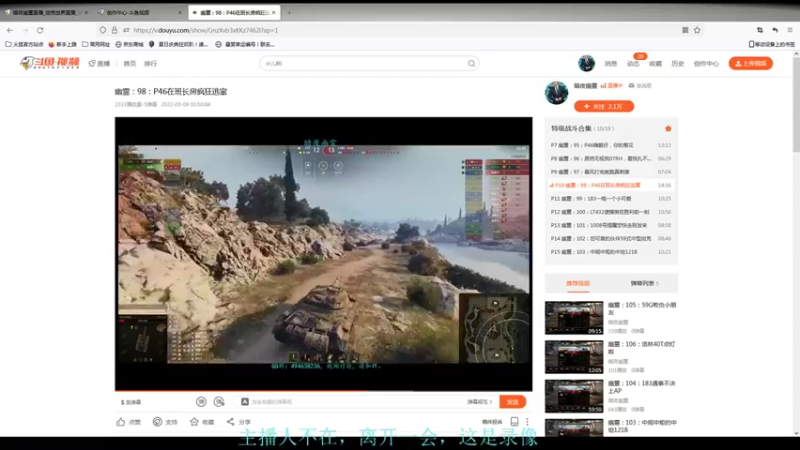Click the crop screenshot toolbar icon
The width and height of the screenshot is (800, 450).
click(760, 30)
